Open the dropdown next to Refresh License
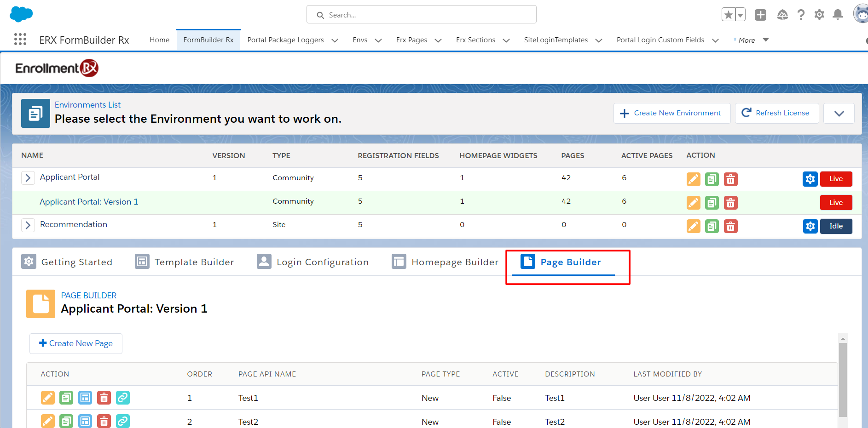This screenshot has height=428, width=868. [x=839, y=113]
